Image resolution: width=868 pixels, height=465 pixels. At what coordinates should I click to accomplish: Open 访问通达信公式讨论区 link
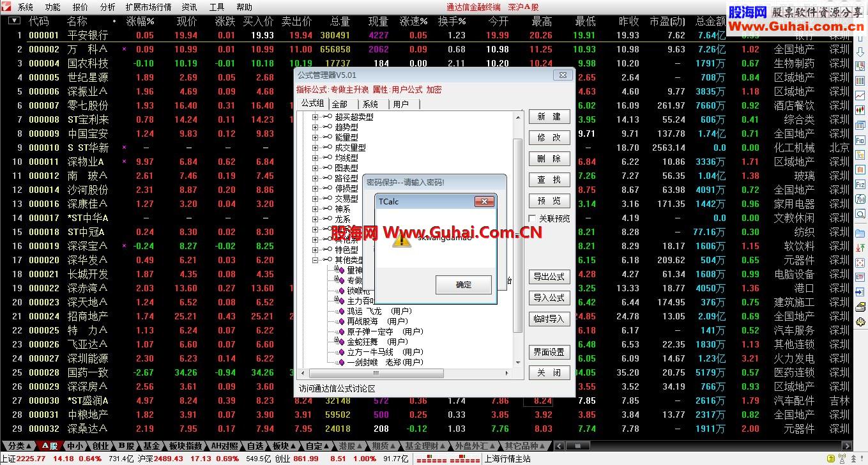[337, 388]
